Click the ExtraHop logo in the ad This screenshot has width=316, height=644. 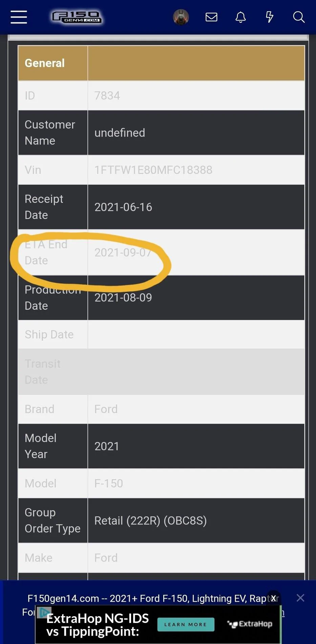tap(250, 624)
